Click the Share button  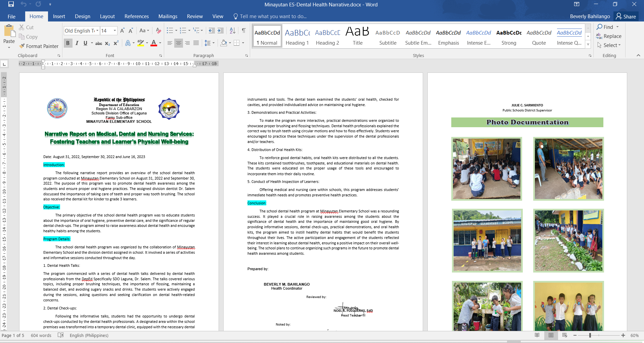click(626, 16)
